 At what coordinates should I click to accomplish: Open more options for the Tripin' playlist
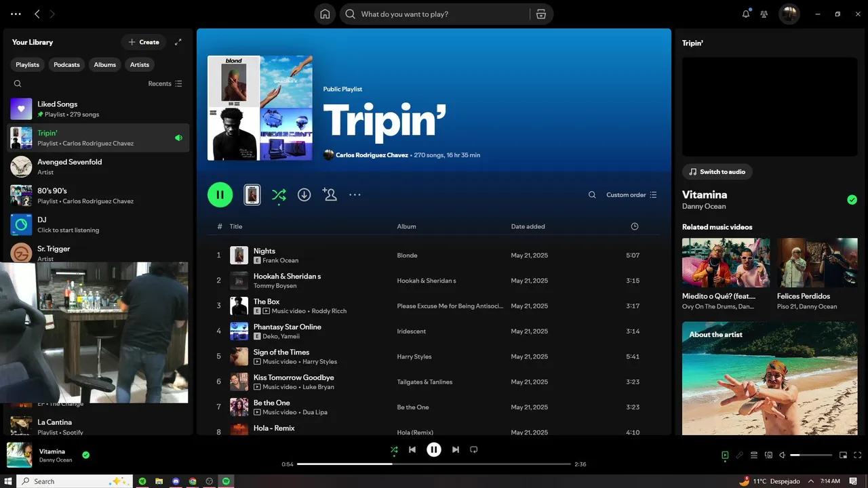[355, 195]
